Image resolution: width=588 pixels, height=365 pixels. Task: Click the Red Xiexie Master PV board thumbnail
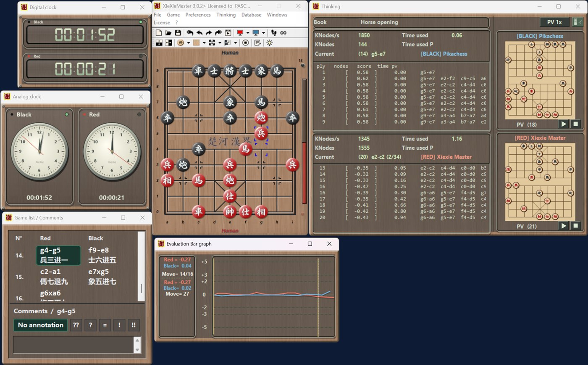pyautogui.click(x=539, y=181)
